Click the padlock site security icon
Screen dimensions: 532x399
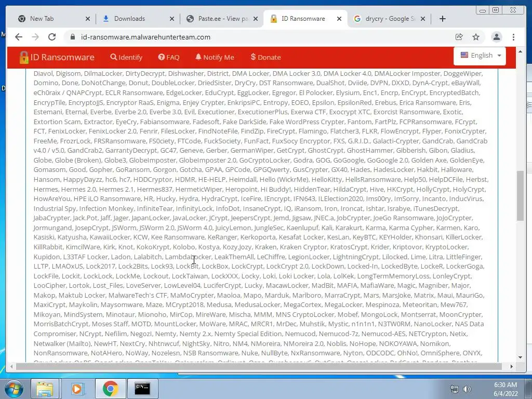click(73, 37)
